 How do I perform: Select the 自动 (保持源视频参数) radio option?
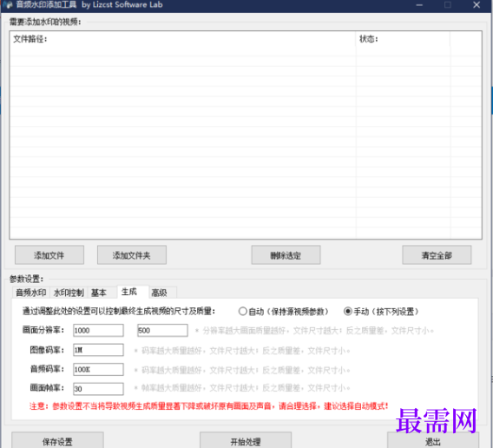[x=283, y=312]
